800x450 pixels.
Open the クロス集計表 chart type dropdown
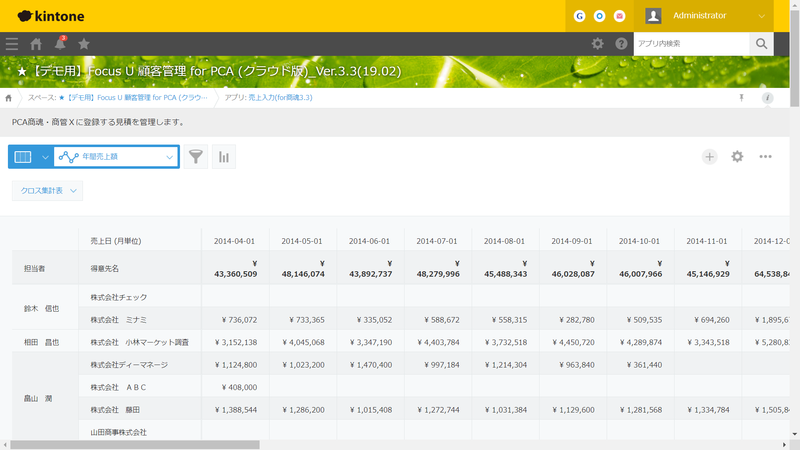click(47, 191)
